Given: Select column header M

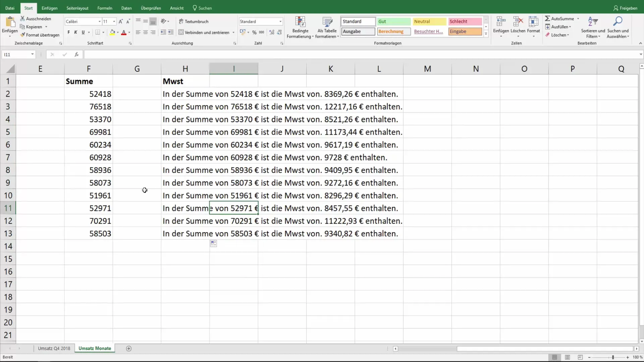Looking at the screenshot, I should [x=427, y=69].
